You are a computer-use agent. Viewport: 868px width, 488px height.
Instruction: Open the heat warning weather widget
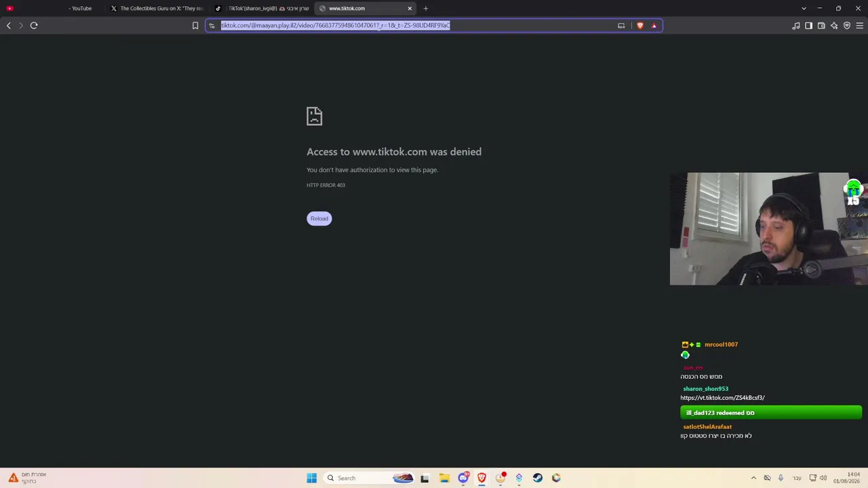click(27, 479)
